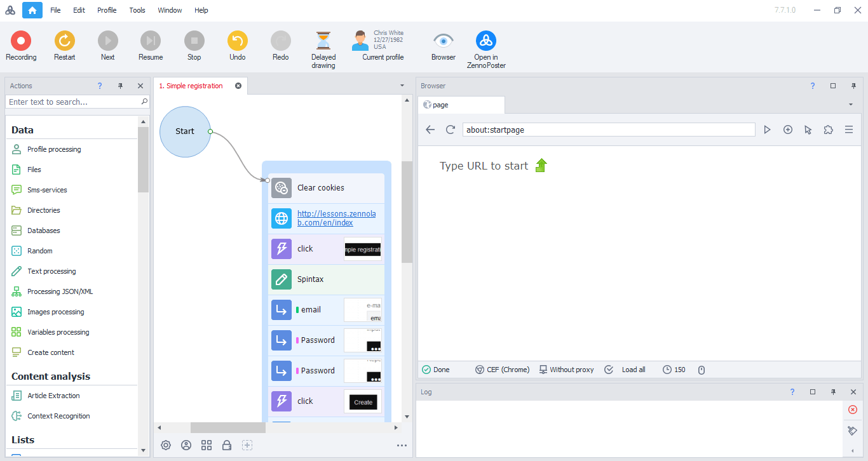Clear the Log with red icon
This screenshot has width=868, height=461.
(x=853, y=410)
